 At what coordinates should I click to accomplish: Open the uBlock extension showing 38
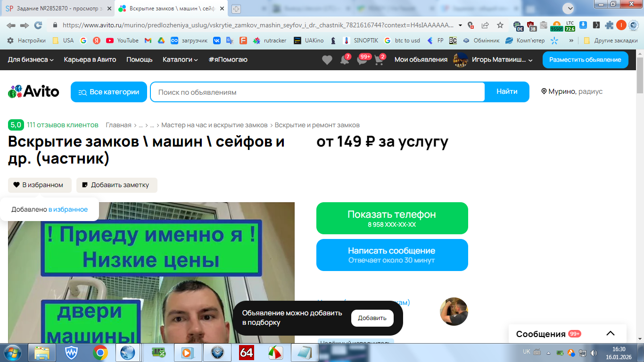click(x=531, y=25)
